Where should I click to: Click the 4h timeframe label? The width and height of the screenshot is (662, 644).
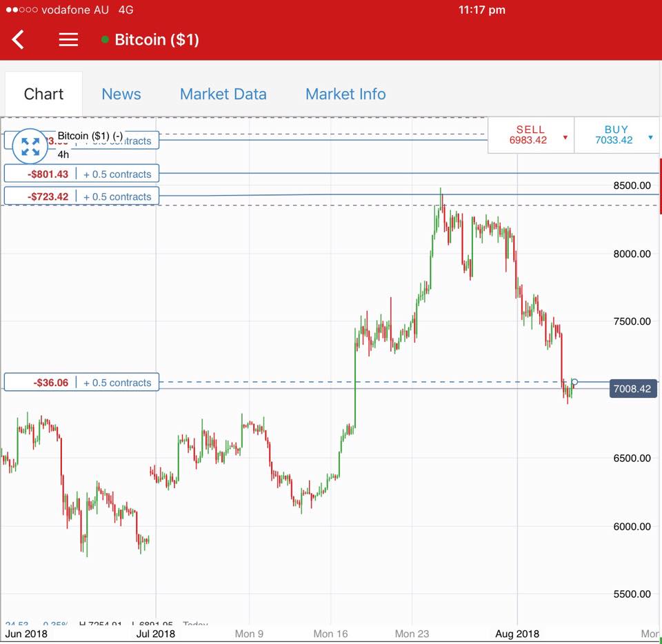click(63, 154)
